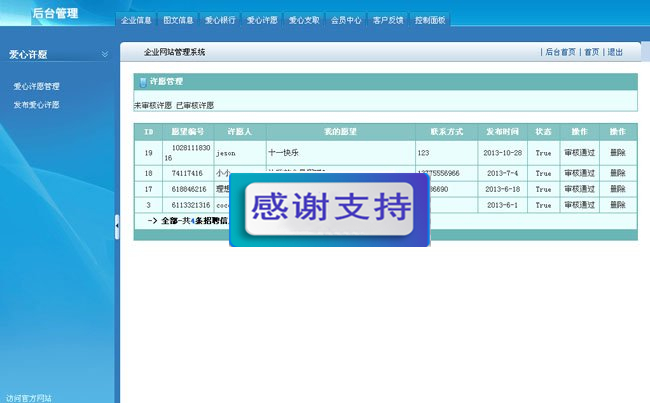Click the 联系方式 column header
The image size is (650, 403).
(446, 132)
